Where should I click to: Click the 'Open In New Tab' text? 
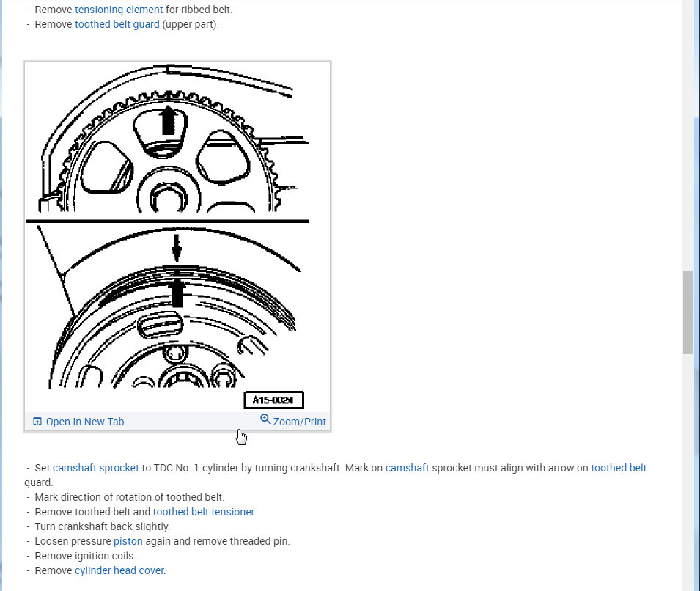point(85,422)
